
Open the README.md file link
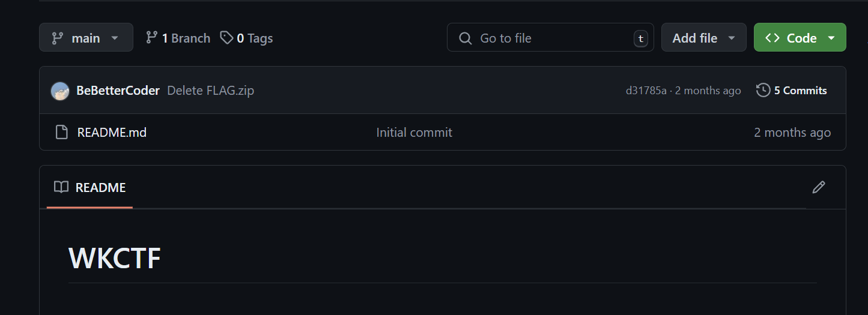pyautogui.click(x=112, y=133)
